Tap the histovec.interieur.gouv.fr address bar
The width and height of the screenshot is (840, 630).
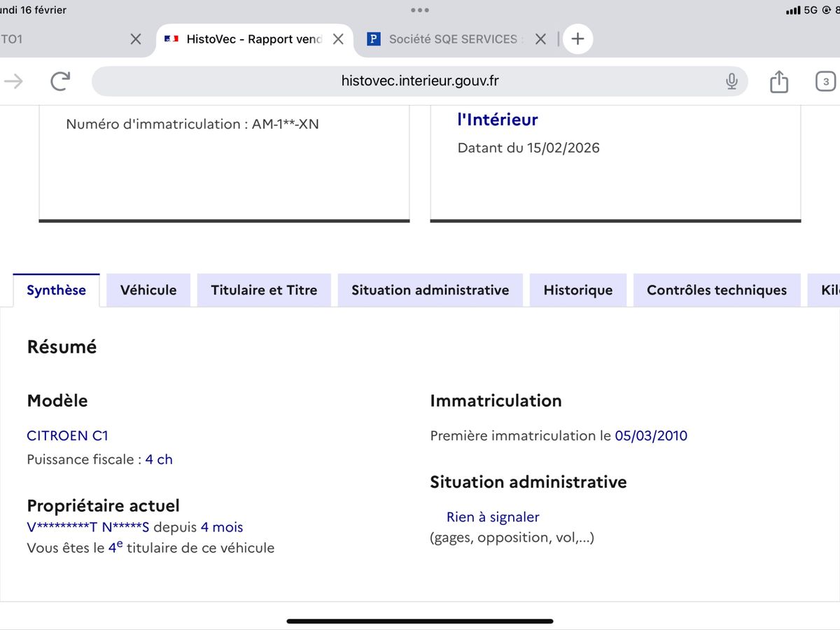point(420,81)
